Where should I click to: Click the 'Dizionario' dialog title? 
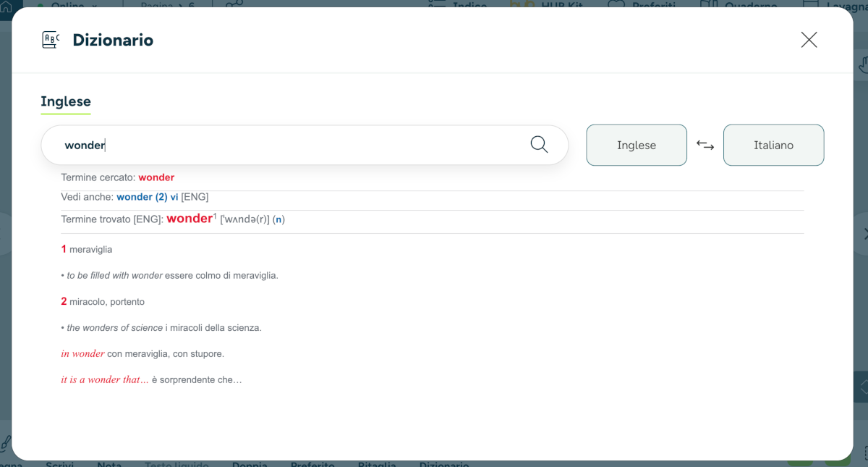point(113,40)
